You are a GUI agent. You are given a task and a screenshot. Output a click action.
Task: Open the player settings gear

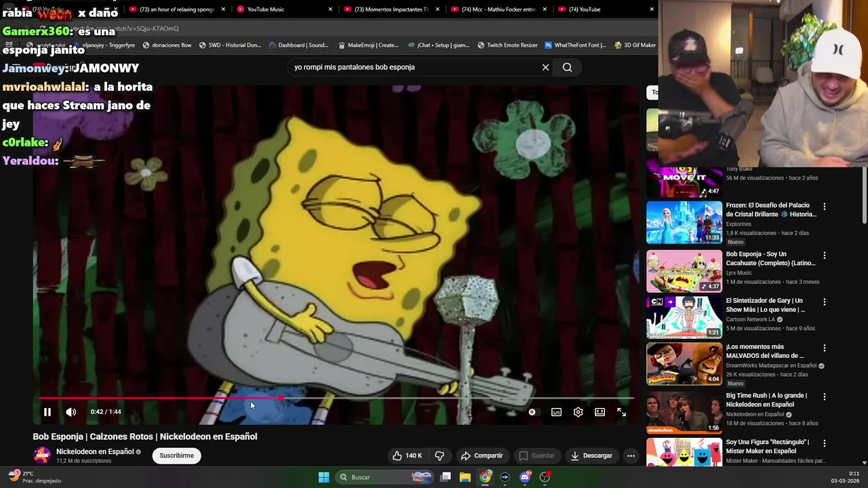(x=578, y=412)
